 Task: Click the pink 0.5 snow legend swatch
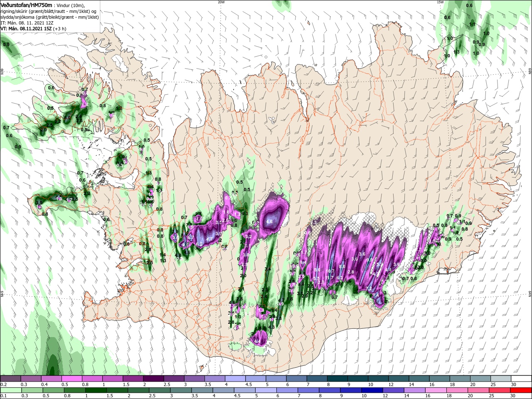(71, 379)
